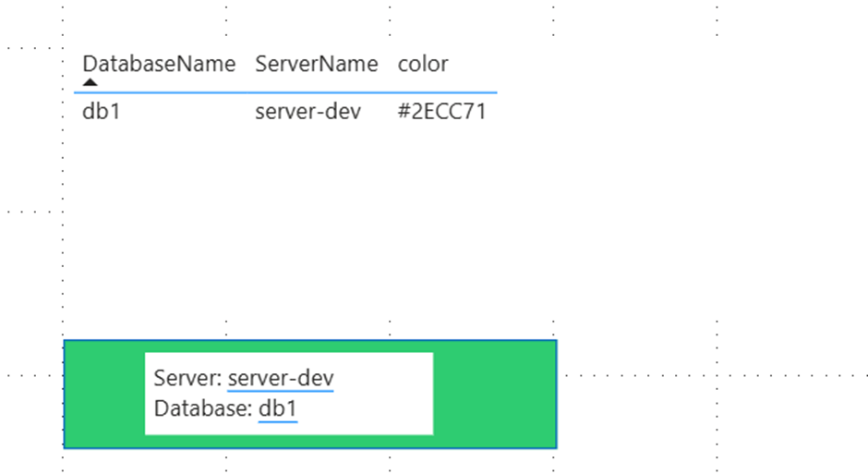868x474 pixels.
Task: Click underlined server-dev value in text box
Action: tap(281, 378)
